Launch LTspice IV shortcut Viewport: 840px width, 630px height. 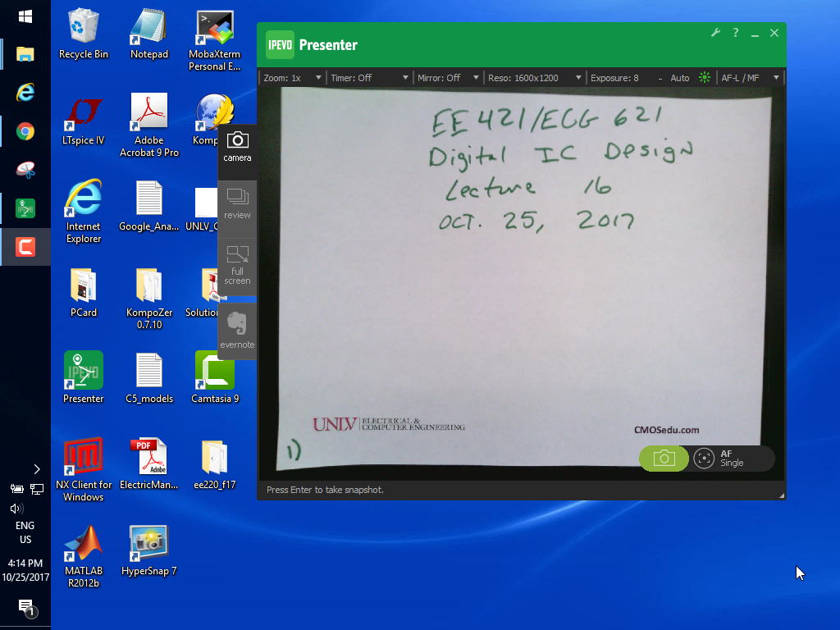coord(84,121)
